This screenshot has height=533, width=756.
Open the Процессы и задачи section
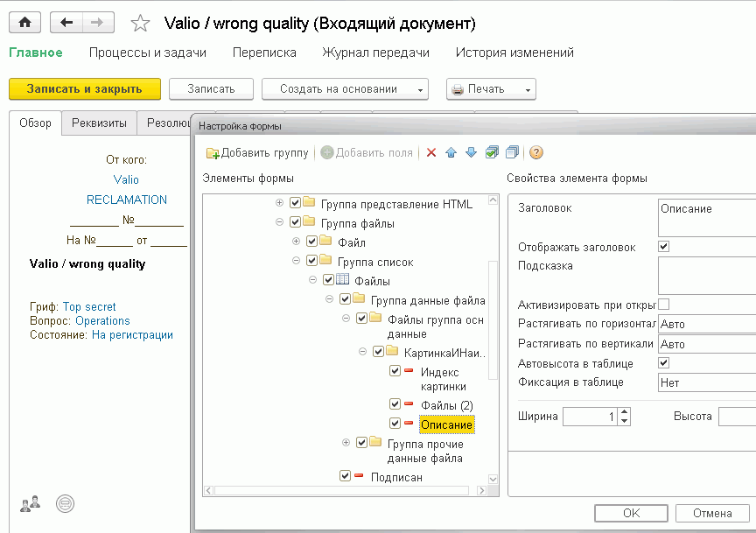pos(148,53)
